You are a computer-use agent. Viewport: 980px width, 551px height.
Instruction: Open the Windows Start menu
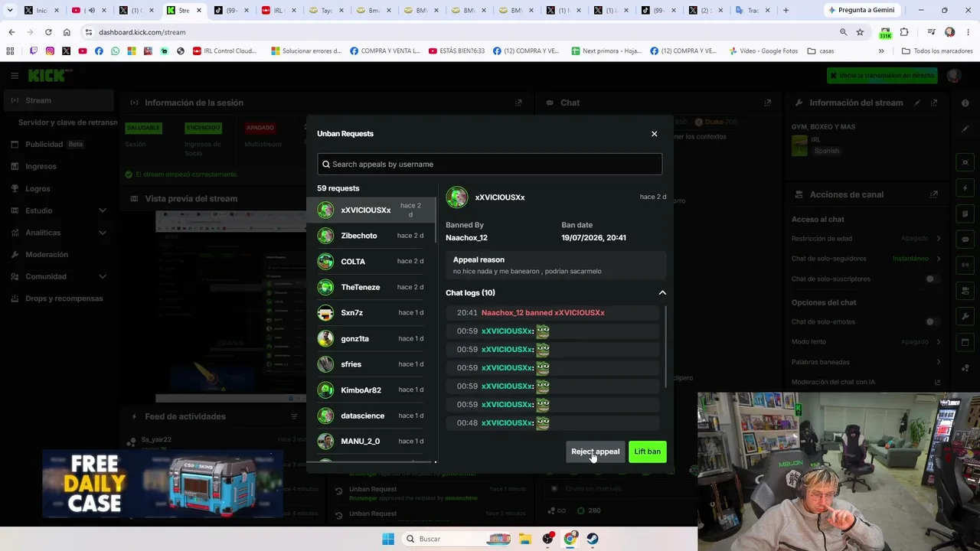coord(388,539)
